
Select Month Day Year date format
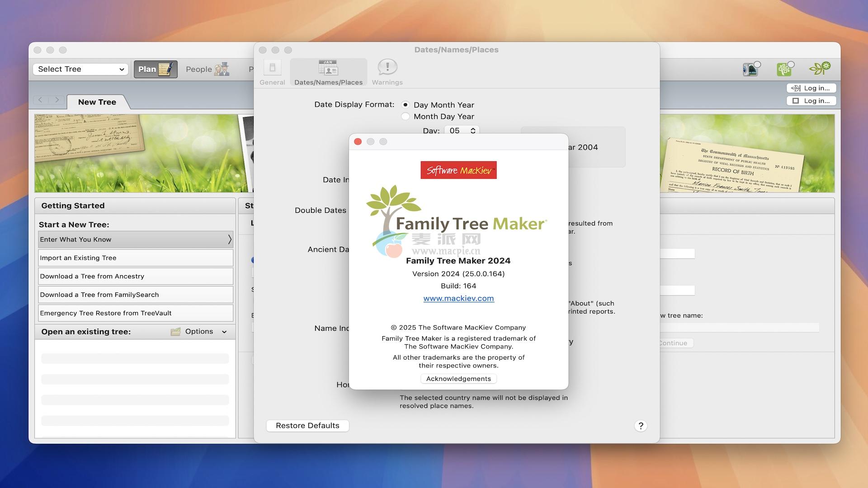[x=406, y=116]
